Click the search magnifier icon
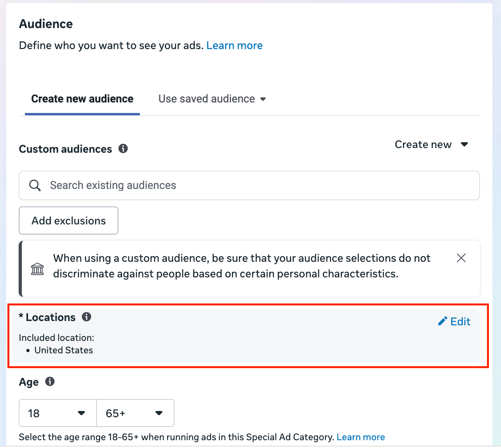501x448 pixels. (x=35, y=185)
